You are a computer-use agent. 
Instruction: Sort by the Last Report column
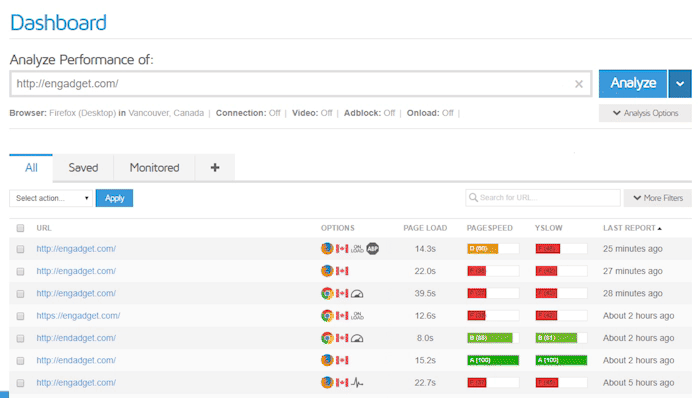pos(632,228)
